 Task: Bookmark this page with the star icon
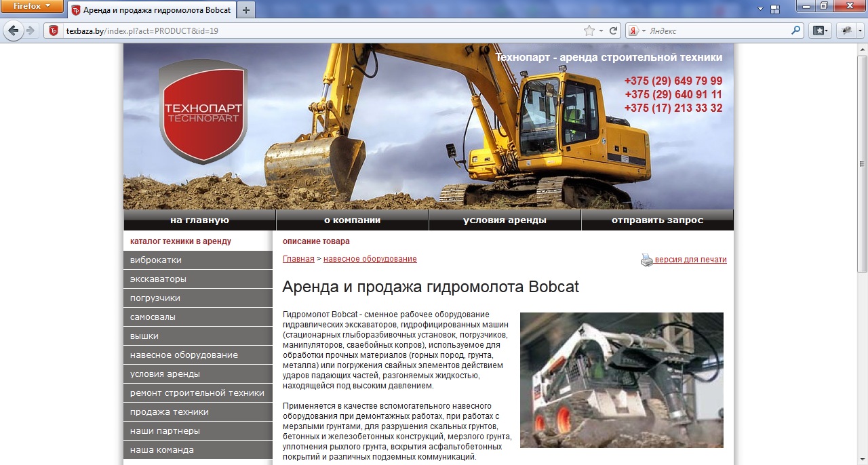point(589,31)
